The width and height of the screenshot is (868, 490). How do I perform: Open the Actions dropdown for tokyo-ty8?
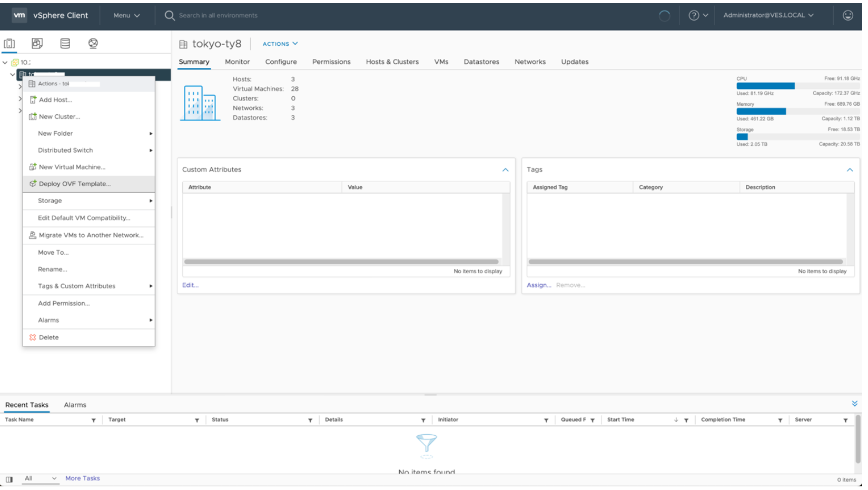click(279, 44)
